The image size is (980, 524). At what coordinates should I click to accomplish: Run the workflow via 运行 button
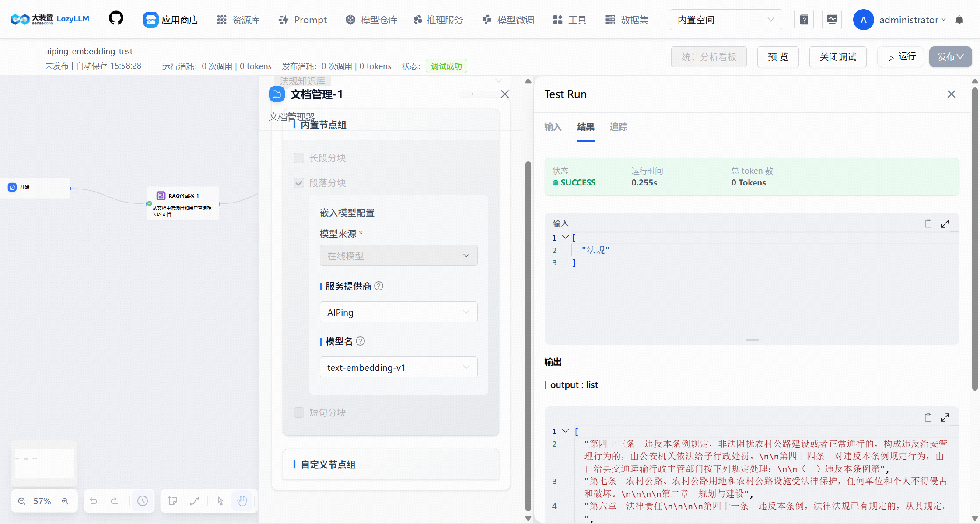click(900, 57)
